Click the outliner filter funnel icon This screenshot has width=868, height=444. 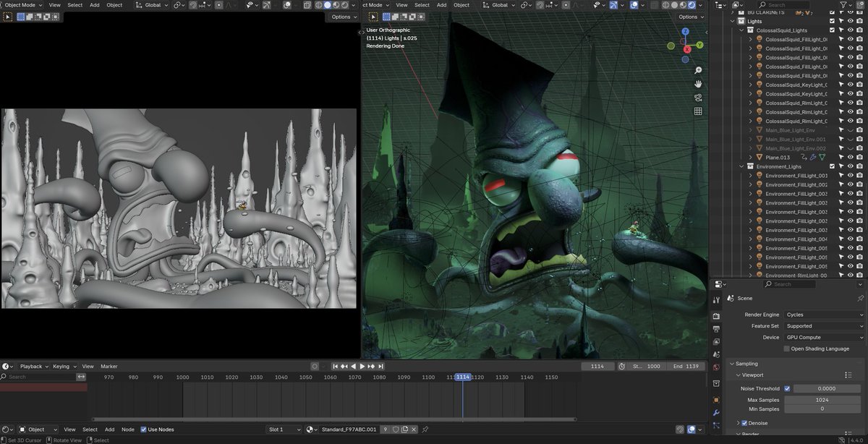(844, 5)
